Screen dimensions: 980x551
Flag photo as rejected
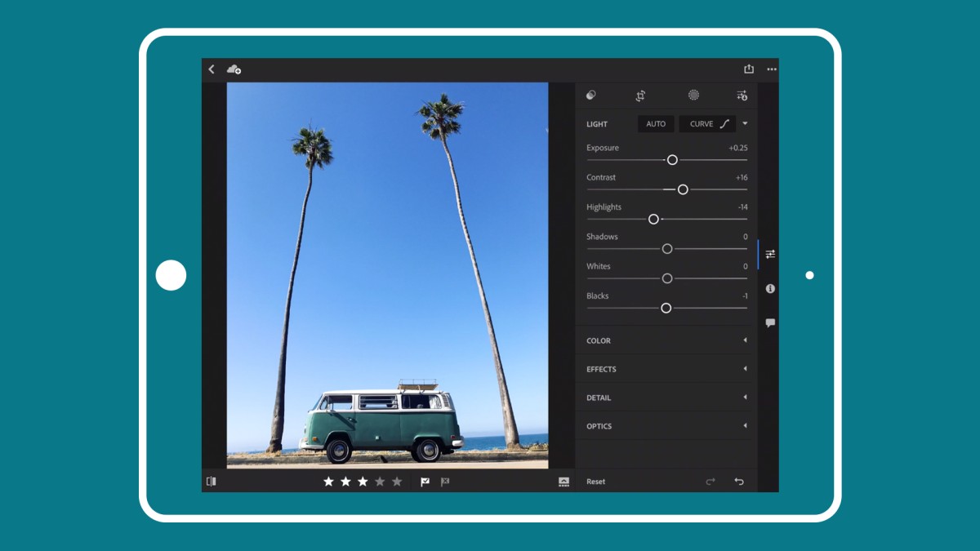point(445,482)
